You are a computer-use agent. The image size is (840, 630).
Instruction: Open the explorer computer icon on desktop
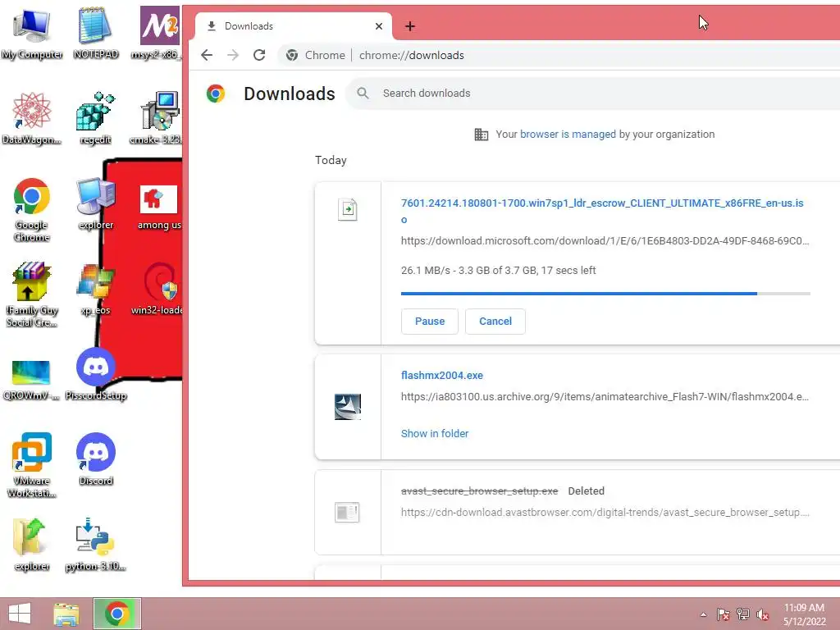point(95,203)
